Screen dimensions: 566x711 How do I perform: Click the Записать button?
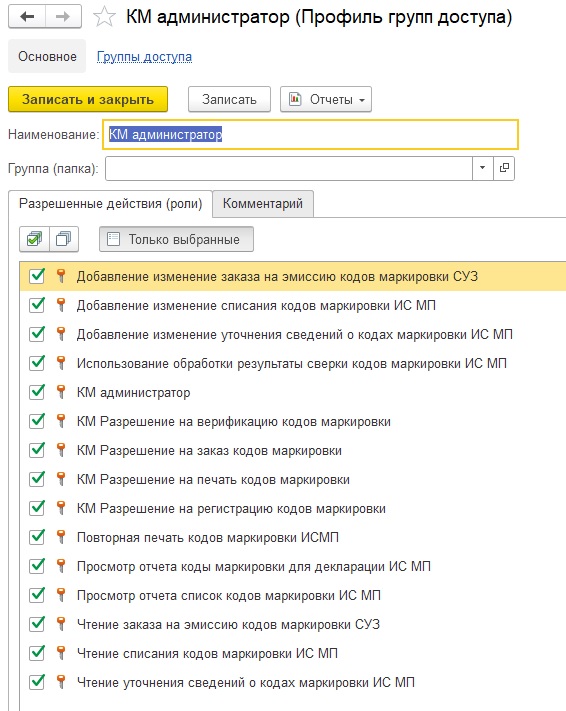point(229,99)
